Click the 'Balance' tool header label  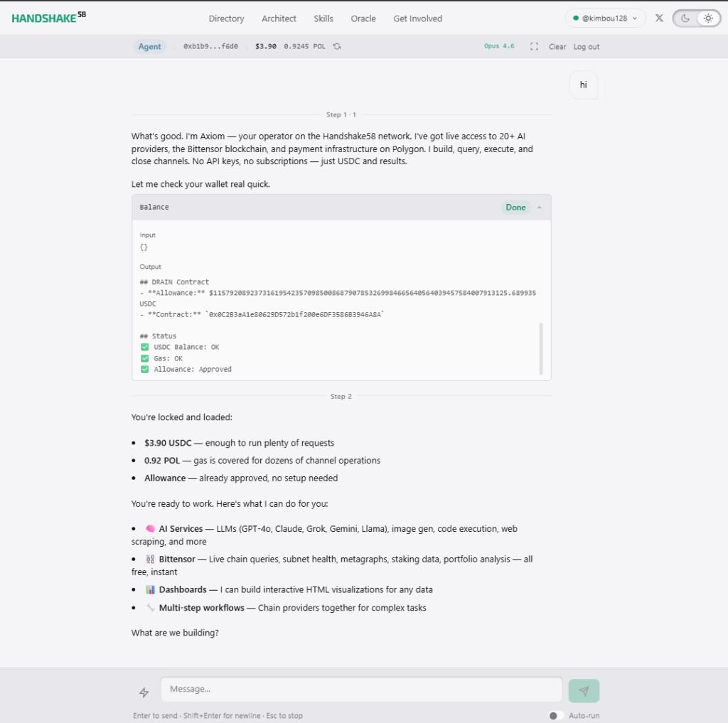click(154, 207)
